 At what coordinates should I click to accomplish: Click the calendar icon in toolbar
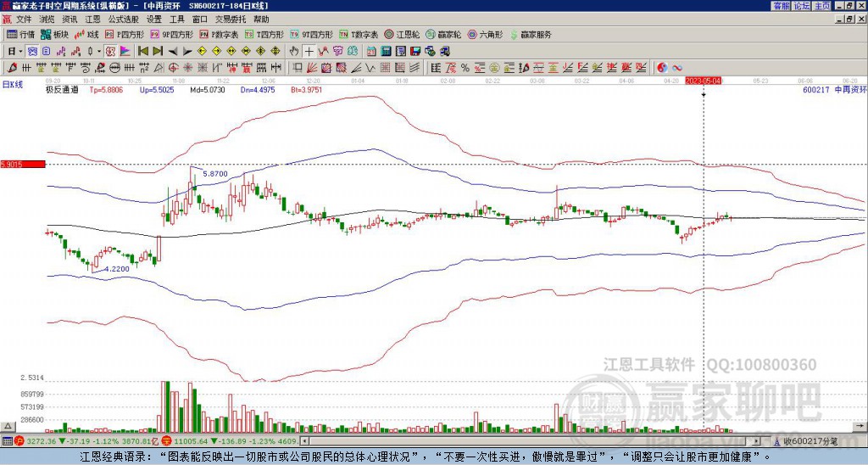[x=371, y=52]
